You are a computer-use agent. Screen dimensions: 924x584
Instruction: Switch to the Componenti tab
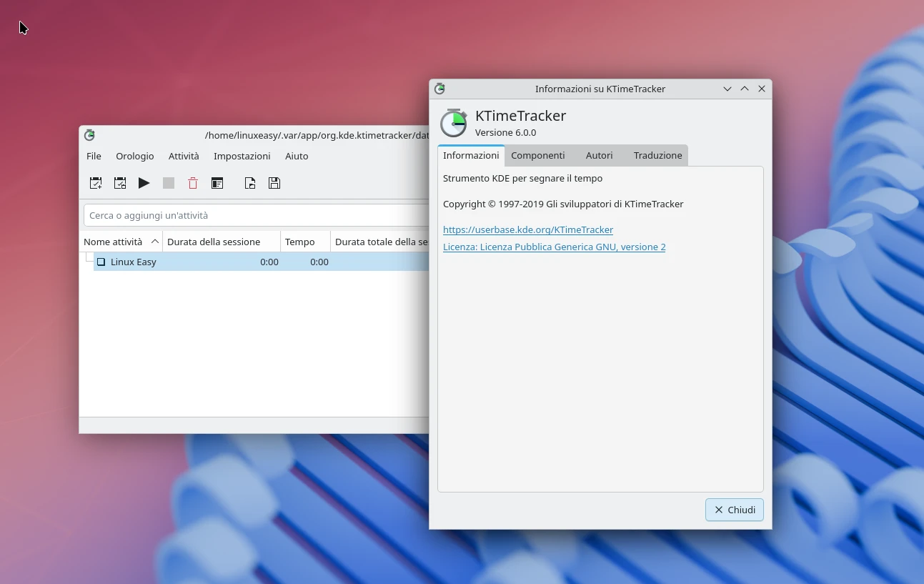coord(537,155)
